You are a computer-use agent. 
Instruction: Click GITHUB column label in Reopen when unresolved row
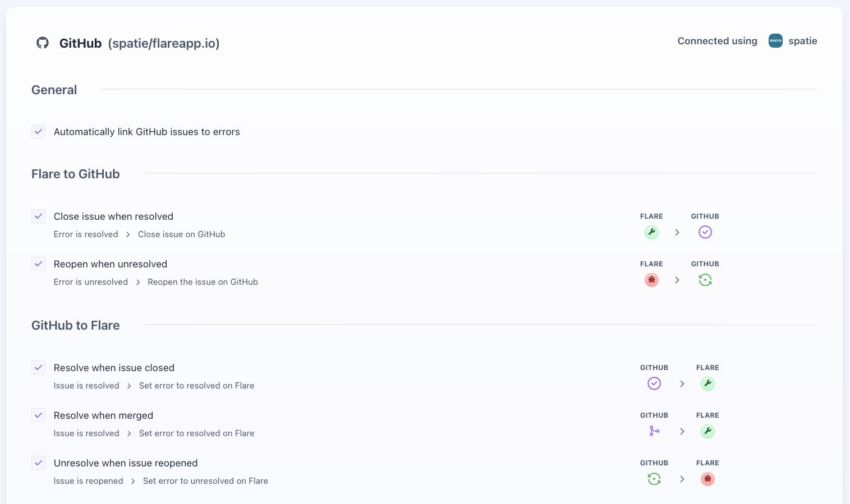(705, 264)
